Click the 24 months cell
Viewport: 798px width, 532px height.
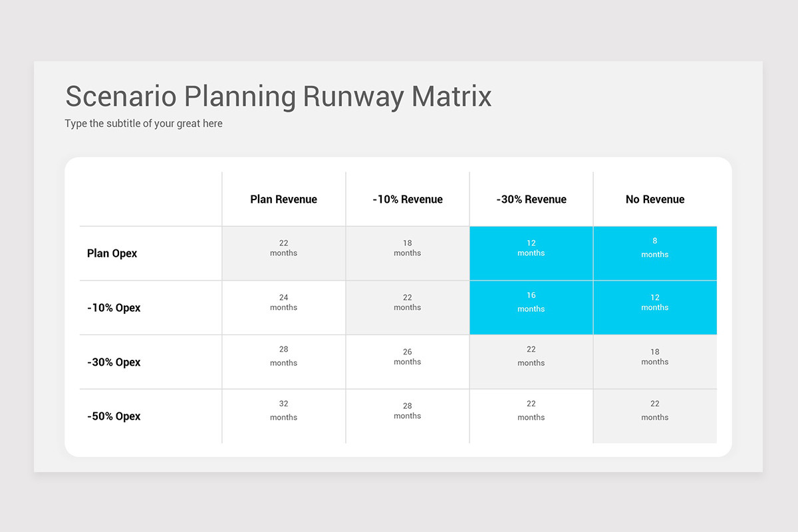coord(284,308)
